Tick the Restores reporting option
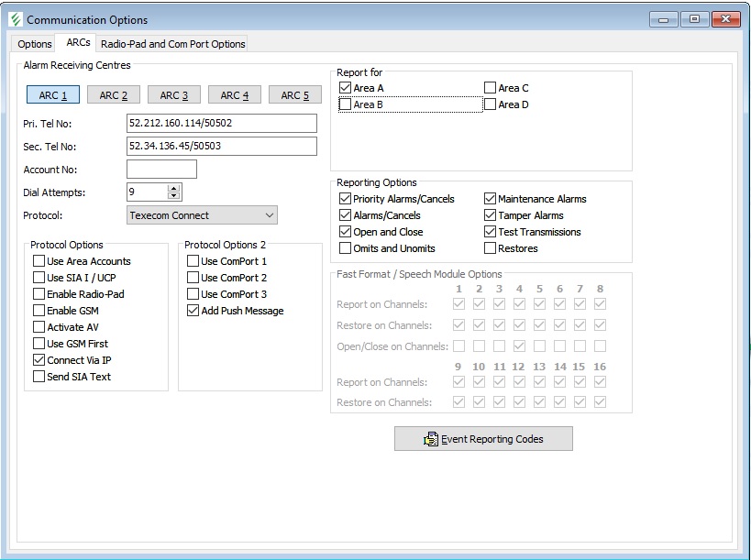751x560 pixels. [x=491, y=248]
